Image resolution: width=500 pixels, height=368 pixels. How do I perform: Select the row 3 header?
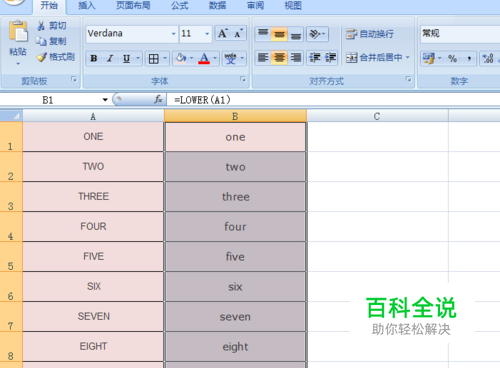point(11,197)
